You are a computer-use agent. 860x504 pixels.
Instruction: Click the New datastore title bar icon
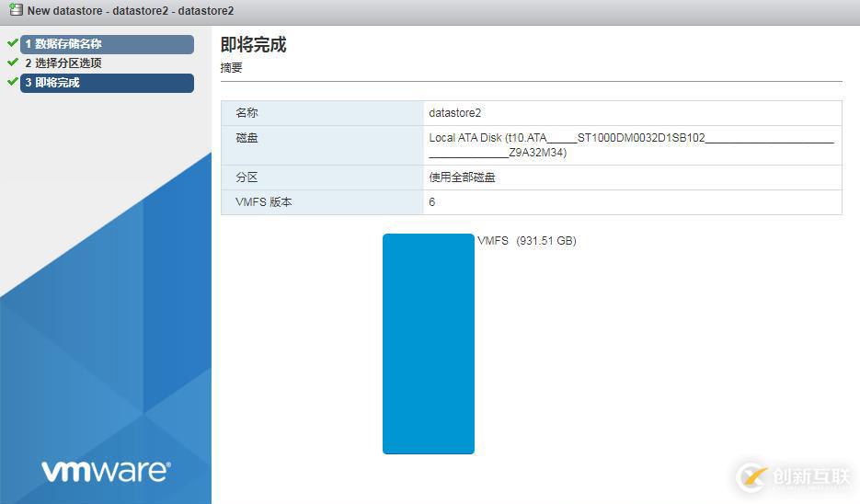tap(16, 9)
